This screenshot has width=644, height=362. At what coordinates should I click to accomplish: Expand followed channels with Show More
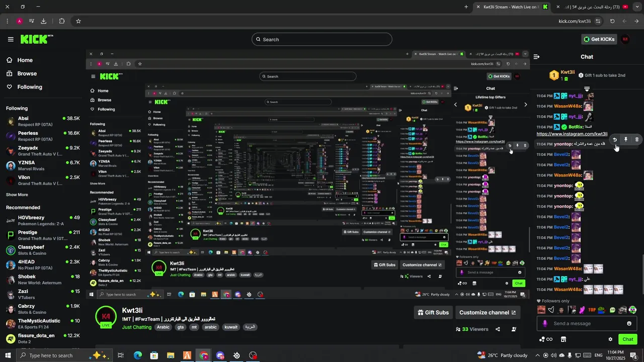pos(17,195)
